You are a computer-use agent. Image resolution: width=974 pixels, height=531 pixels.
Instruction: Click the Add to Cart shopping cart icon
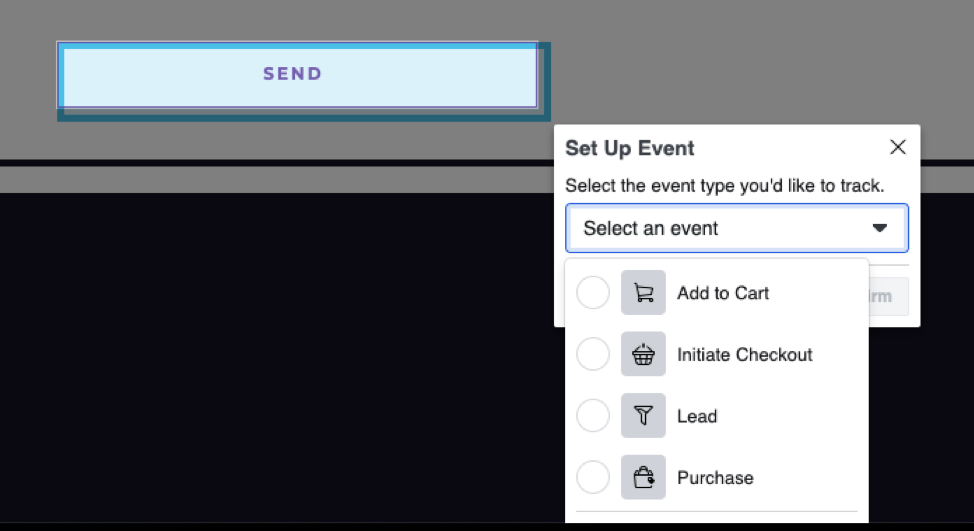(643, 293)
